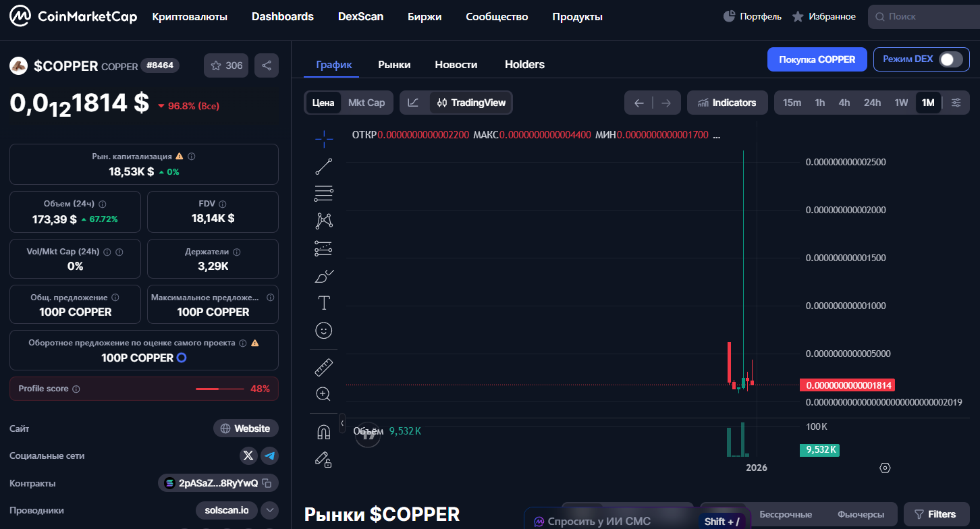980x529 pixels.
Task: Copy the contract address
Action: pos(267,483)
